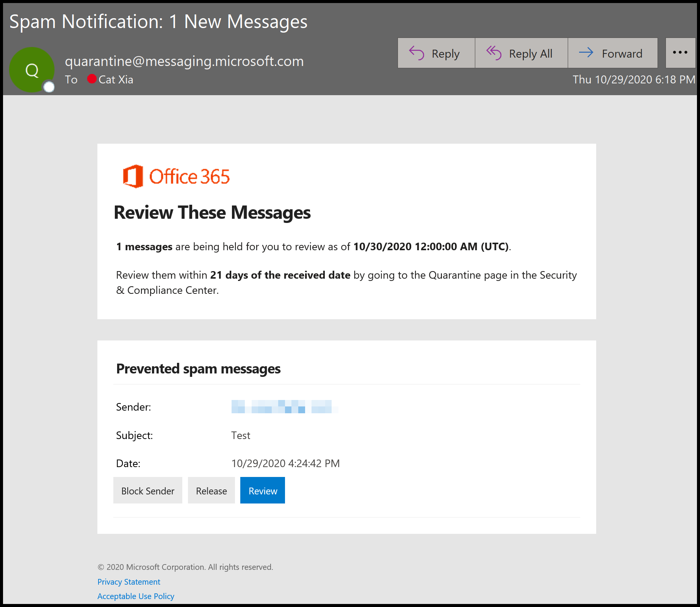This screenshot has height=607, width=700.
Task: Block Sender for the quarantined message
Action: pos(148,491)
